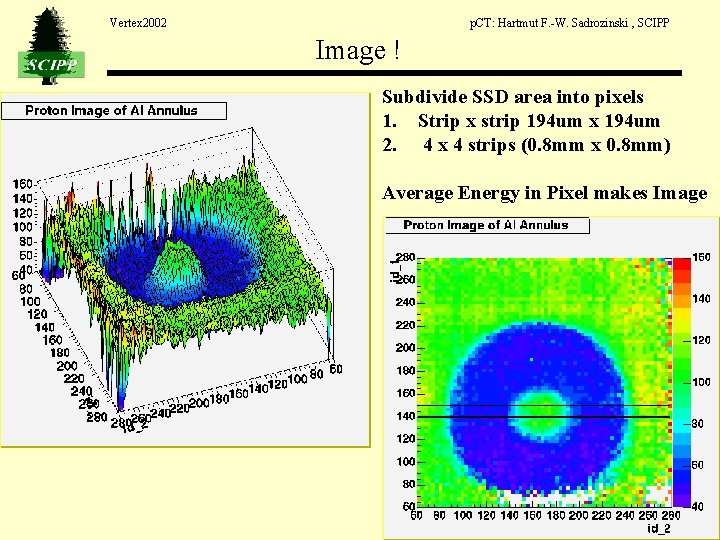Image resolution: width=720 pixels, height=540 pixels.
Task: Click '4 x 4 strips (0.8mm x 0.8mm)'
Action: tap(546, 145)
